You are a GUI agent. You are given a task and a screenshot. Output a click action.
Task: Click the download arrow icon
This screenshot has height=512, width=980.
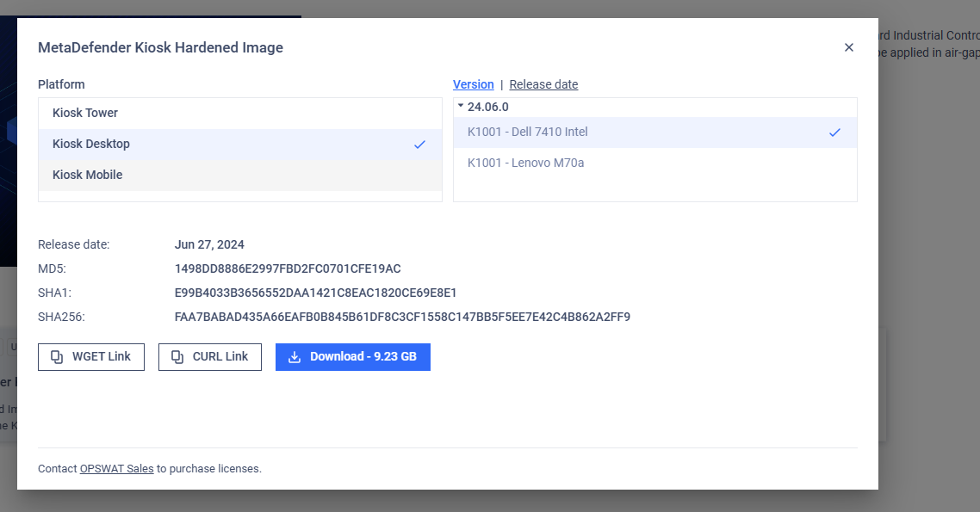coord(295,357)
